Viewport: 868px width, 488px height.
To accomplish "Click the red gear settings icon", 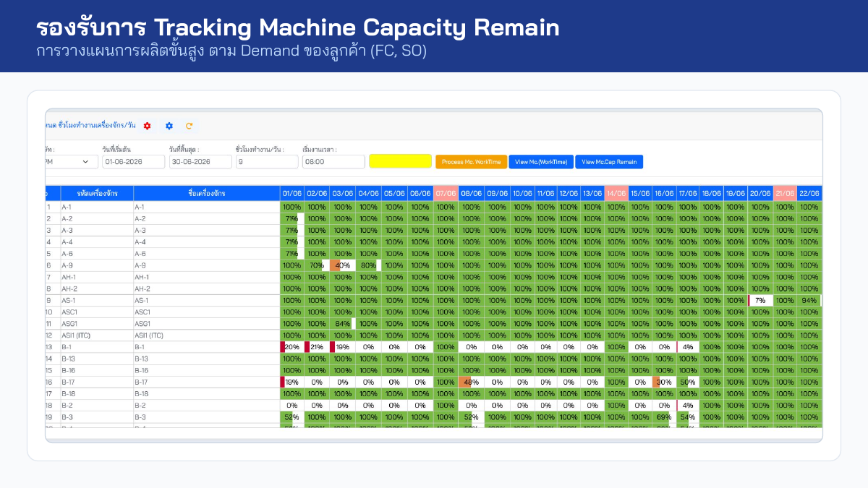I will tap(147, 126).
